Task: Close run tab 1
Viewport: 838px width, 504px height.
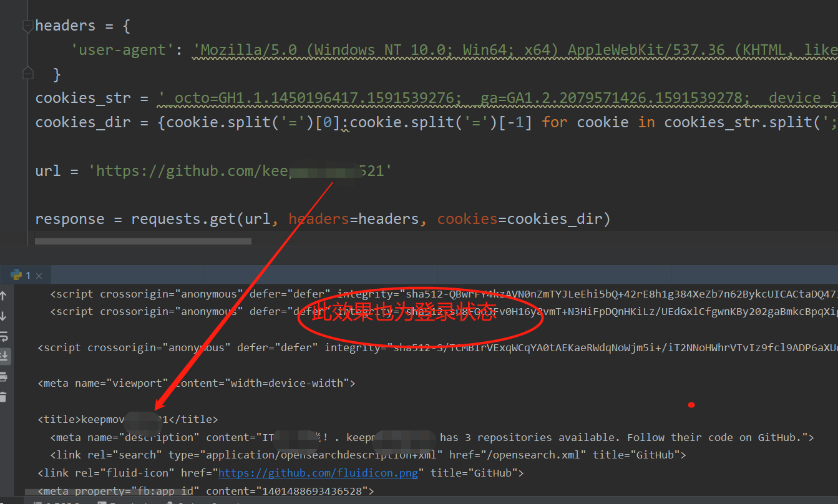Action: (x=39, y=276)
